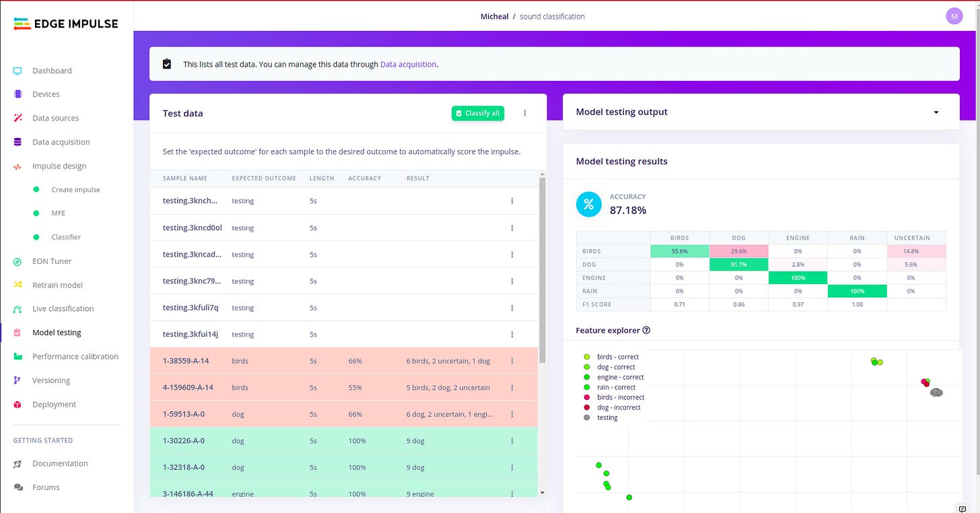Click the Feature explorer help icon
Viewport: 980px width, 513px height.
pos(646,331)
